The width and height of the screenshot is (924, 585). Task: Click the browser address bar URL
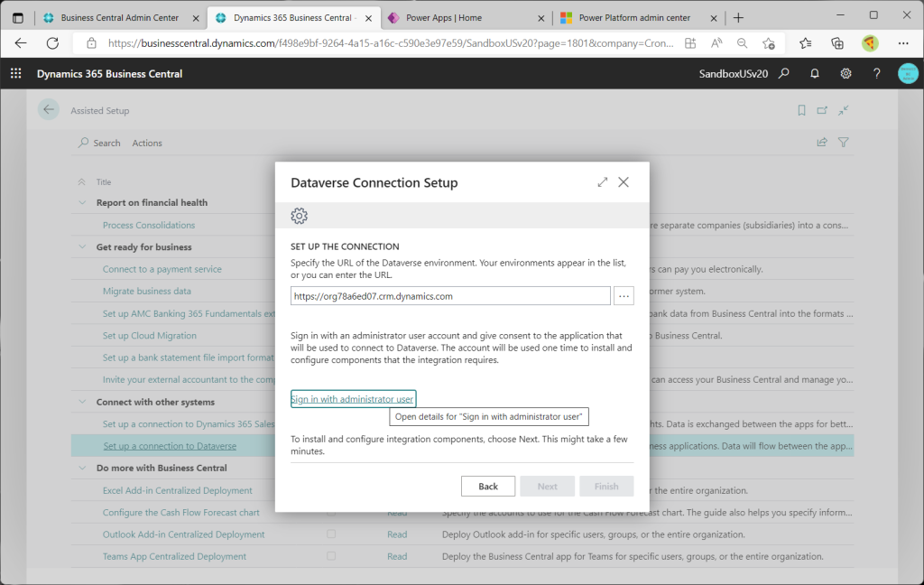pyautogui.click(x=390, y=43)
